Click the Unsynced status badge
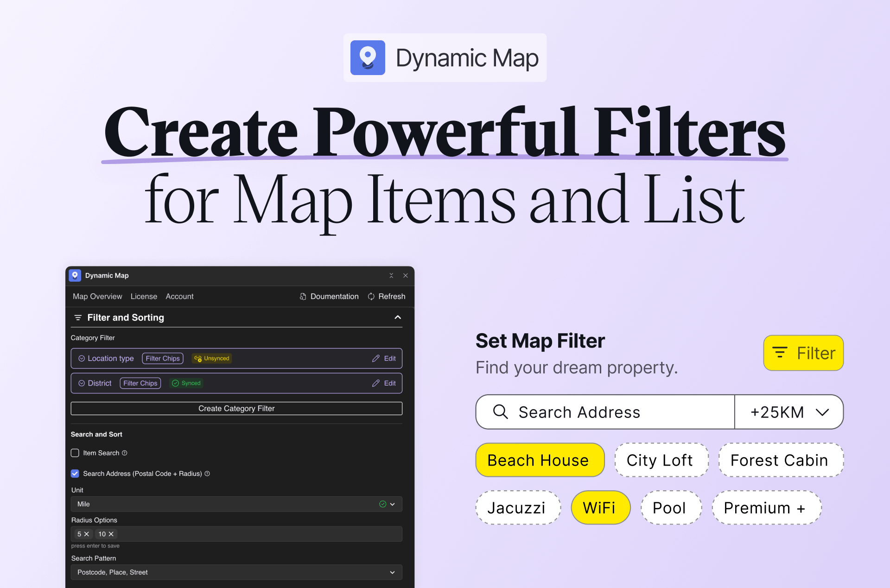 click(212, 359)
